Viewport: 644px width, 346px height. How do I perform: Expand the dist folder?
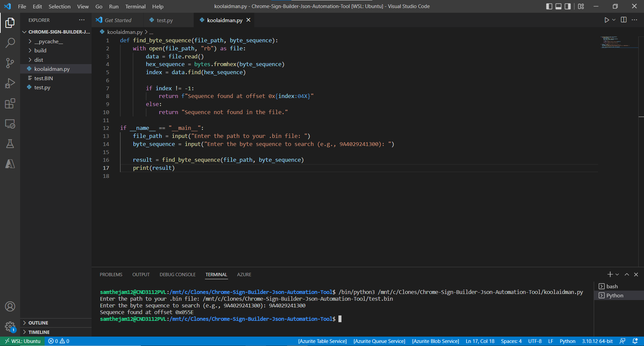pos(56,60)
